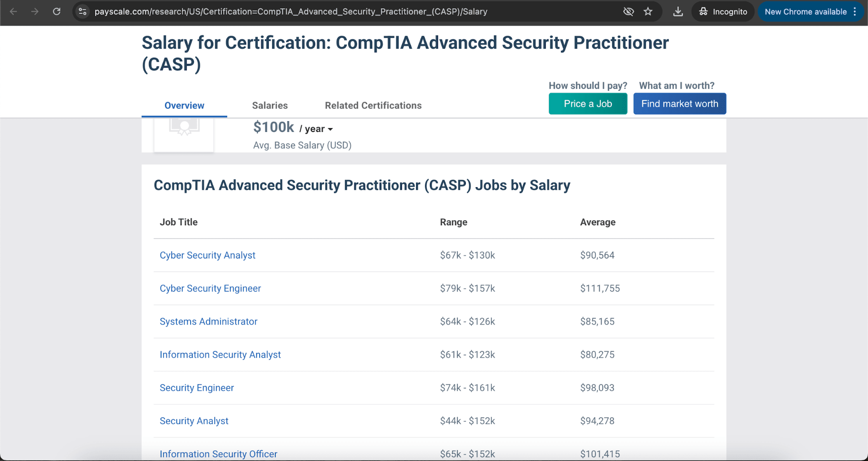Click the tracking protection eye icon
The width and height of the screenshot is (868, 461).
tap(628, 12)
